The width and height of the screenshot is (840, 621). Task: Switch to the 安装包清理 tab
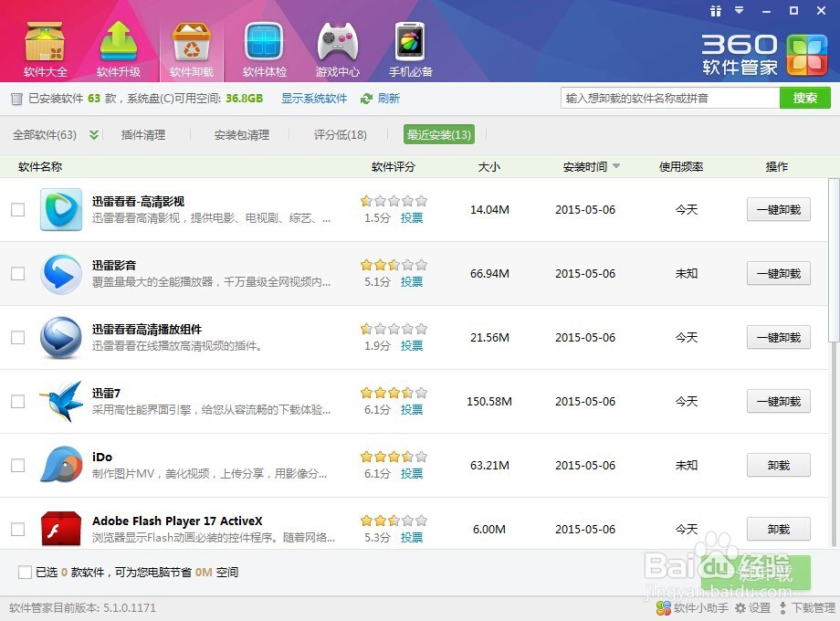(242, 135)
